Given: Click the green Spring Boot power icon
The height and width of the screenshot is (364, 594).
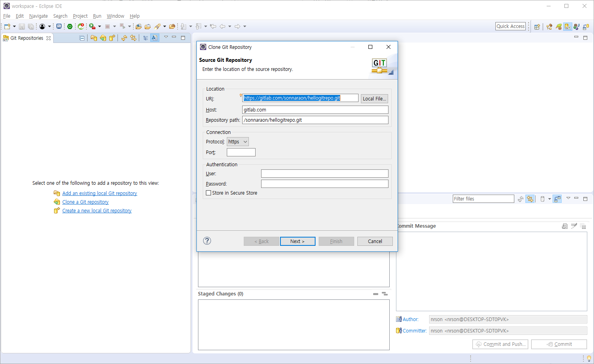Looking at the screenshot, I should [70, 26].
